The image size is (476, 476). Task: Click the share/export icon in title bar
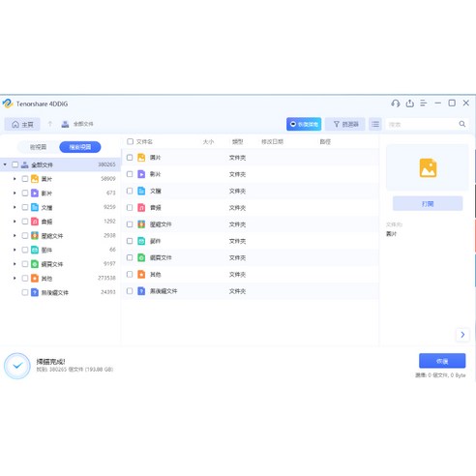pos(409,104)
